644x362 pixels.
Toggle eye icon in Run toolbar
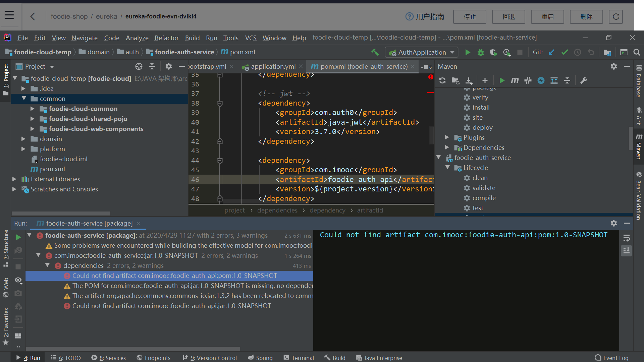18,280
